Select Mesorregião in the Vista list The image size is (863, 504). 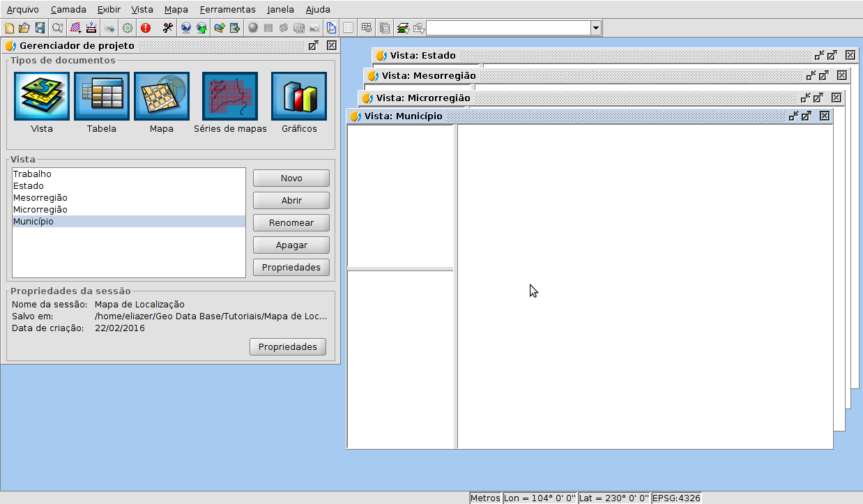(x=40, y=198)
